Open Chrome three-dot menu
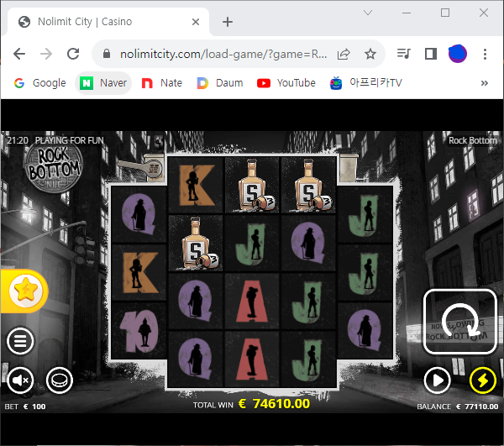Image resolution: width=504 pixels, height=446 pixels. (x=485, y=54)
